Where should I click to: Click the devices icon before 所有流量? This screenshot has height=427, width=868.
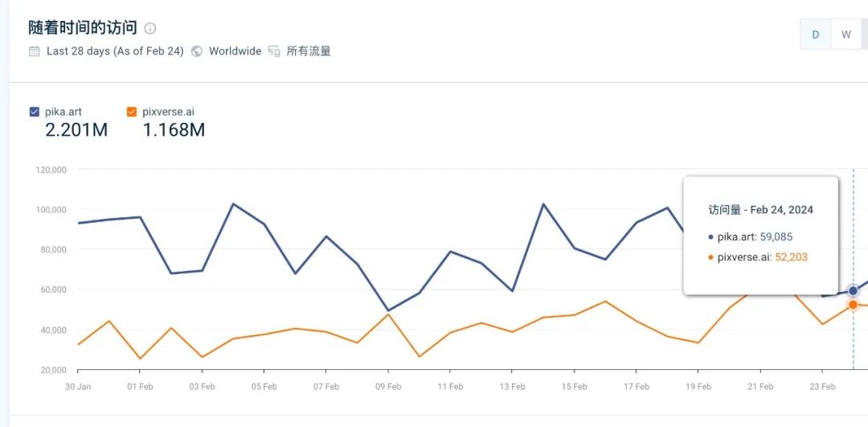[x=274, y=51]
